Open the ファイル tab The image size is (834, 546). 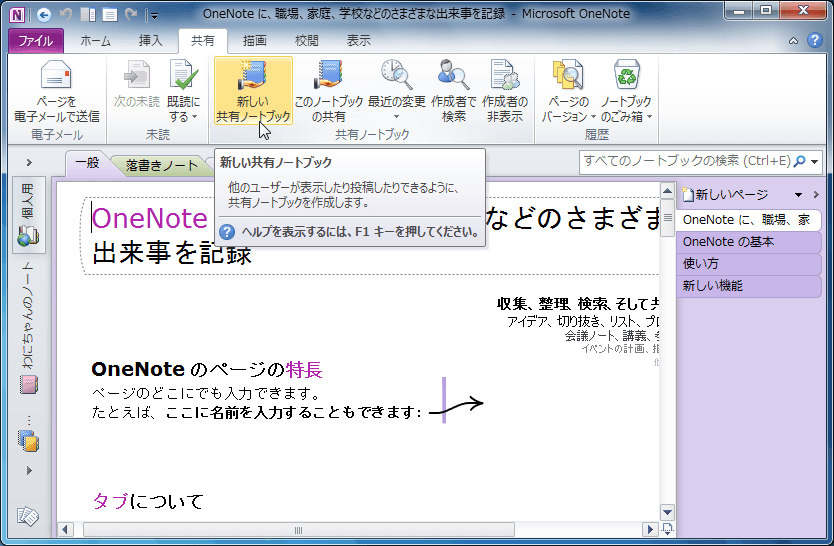point(36,41)
